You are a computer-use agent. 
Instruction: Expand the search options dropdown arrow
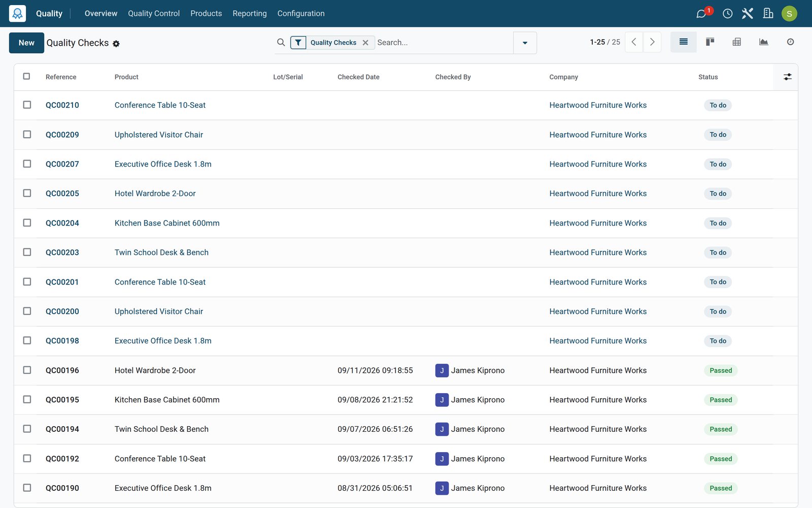click(525, 43)
